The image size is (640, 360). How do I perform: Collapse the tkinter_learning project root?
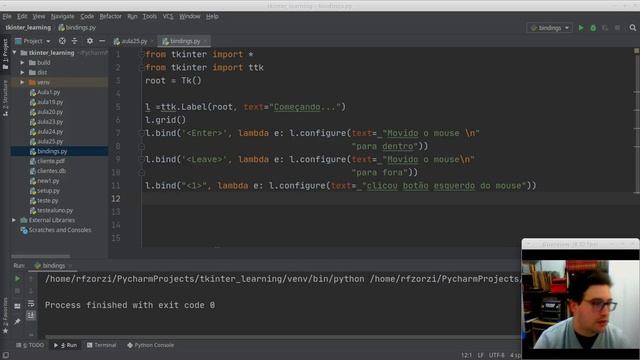pyautogui.click(x=15, y=53)
